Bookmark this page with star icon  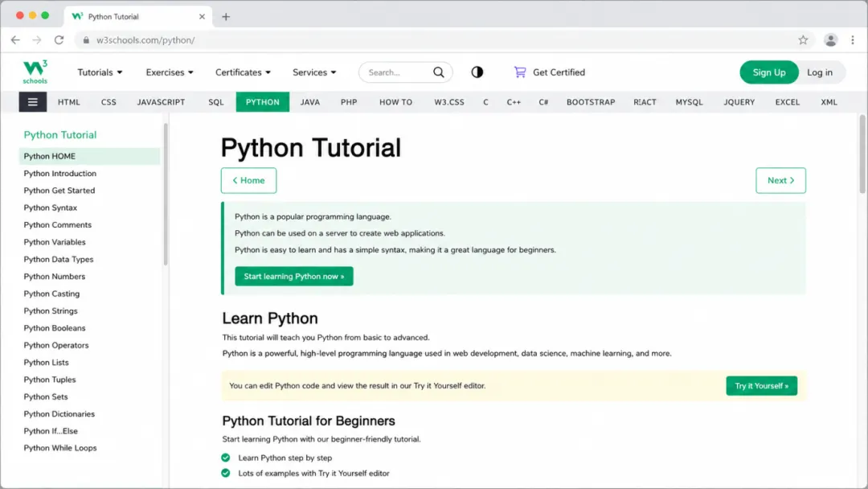[803, 40]
